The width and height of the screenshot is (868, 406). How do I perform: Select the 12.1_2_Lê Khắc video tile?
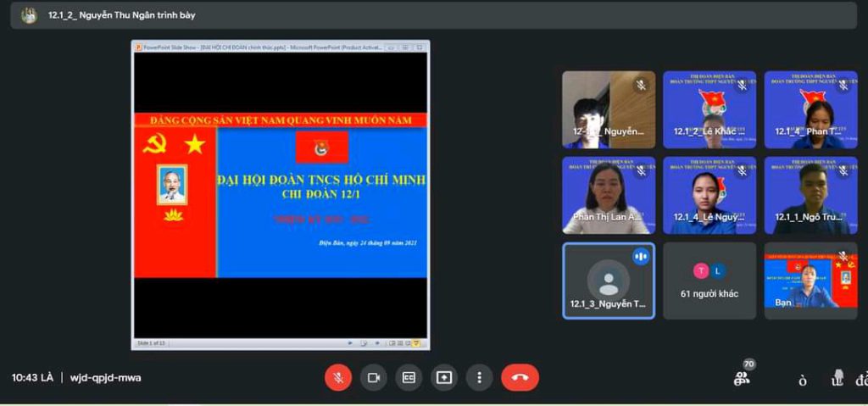click(x=709, y=109)
